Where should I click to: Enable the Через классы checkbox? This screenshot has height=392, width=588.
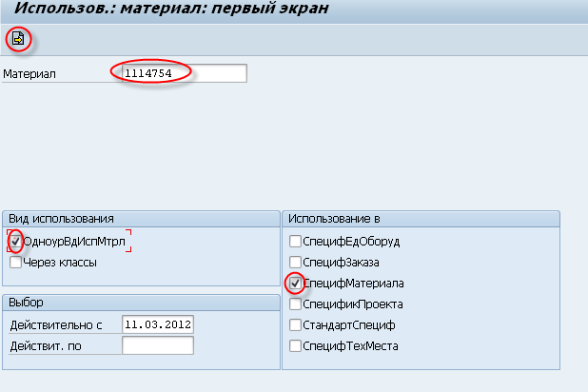pos(16,263)
